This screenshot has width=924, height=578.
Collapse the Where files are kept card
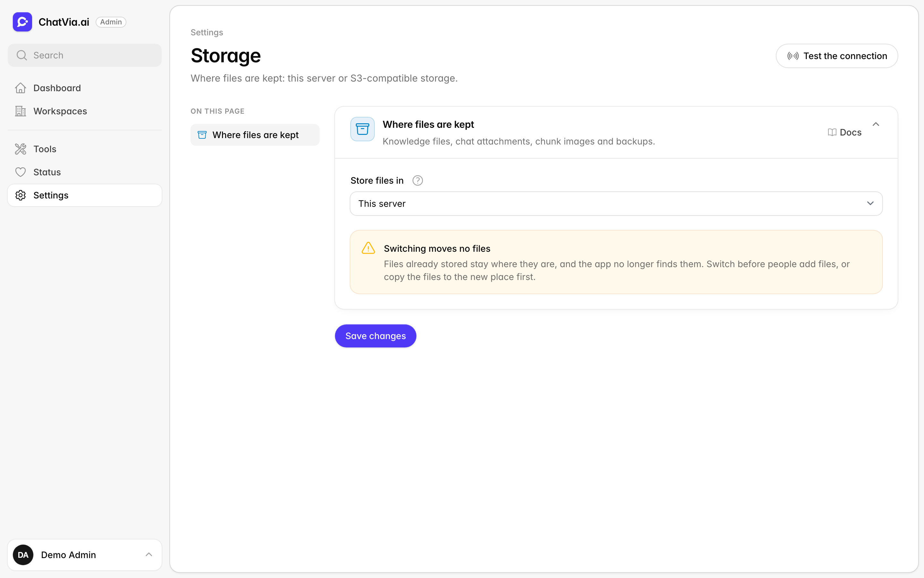[876, 124]
